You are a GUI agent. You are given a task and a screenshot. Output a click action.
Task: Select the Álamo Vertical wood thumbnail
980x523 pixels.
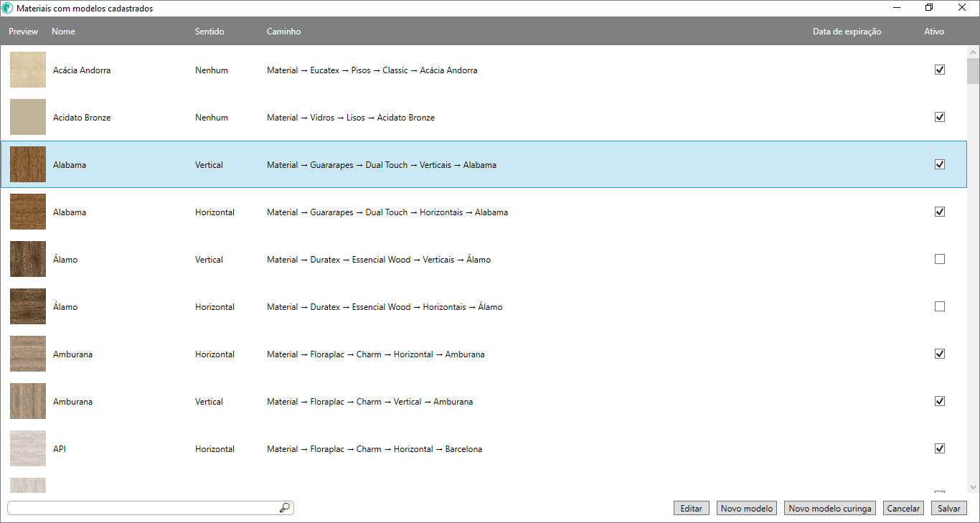point(28,260)
